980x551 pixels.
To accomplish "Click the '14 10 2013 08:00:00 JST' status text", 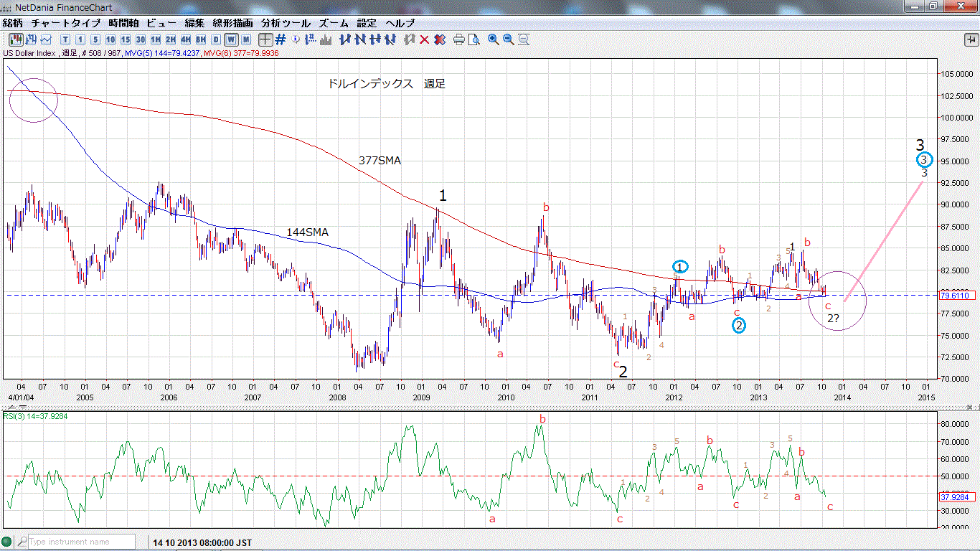I will pyautogui.click(x=202, y=542).
